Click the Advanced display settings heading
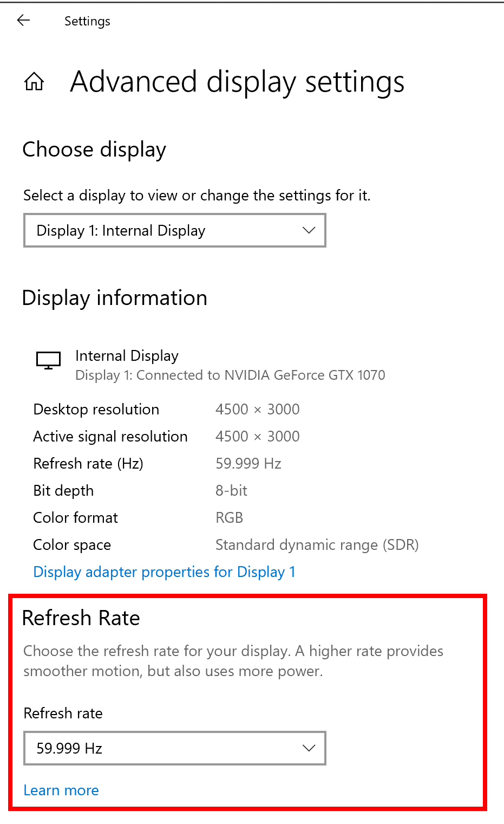Viewport: 504px width, 824px height. 237,82
